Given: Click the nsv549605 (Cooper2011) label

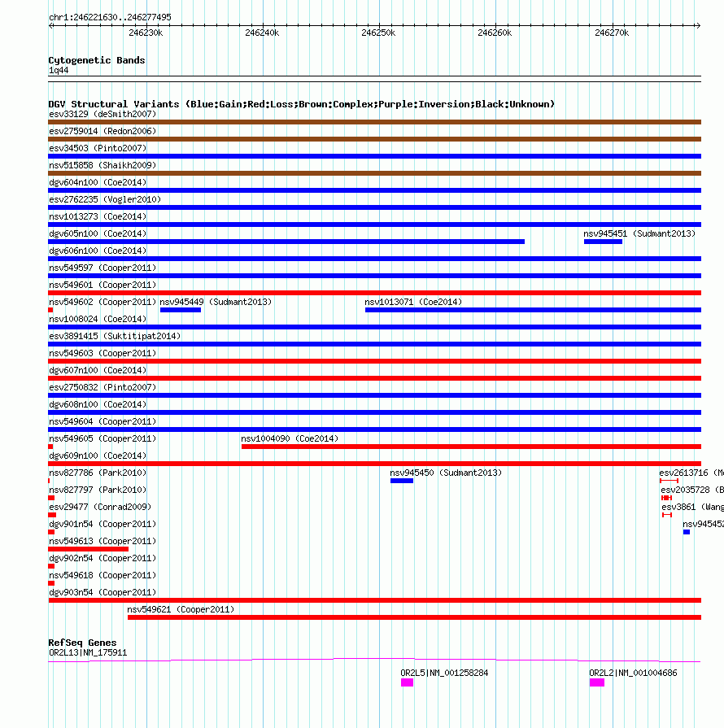Looking at the screenshot, I should tap(102, 438).
